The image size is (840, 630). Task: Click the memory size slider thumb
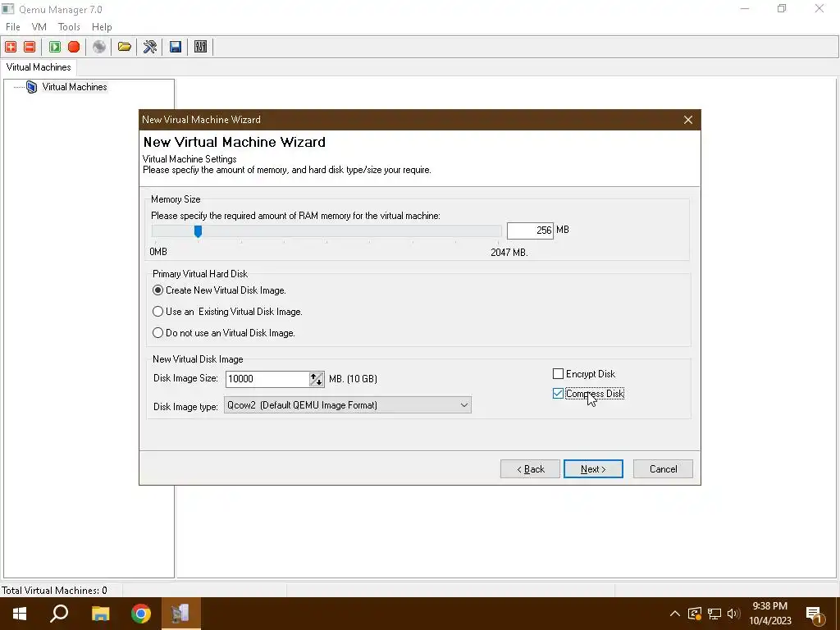[x=199, y=231]
